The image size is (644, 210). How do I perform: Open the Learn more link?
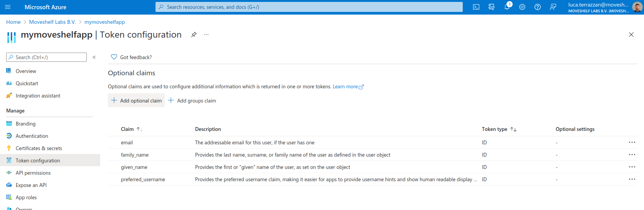(x=348, y=87)
